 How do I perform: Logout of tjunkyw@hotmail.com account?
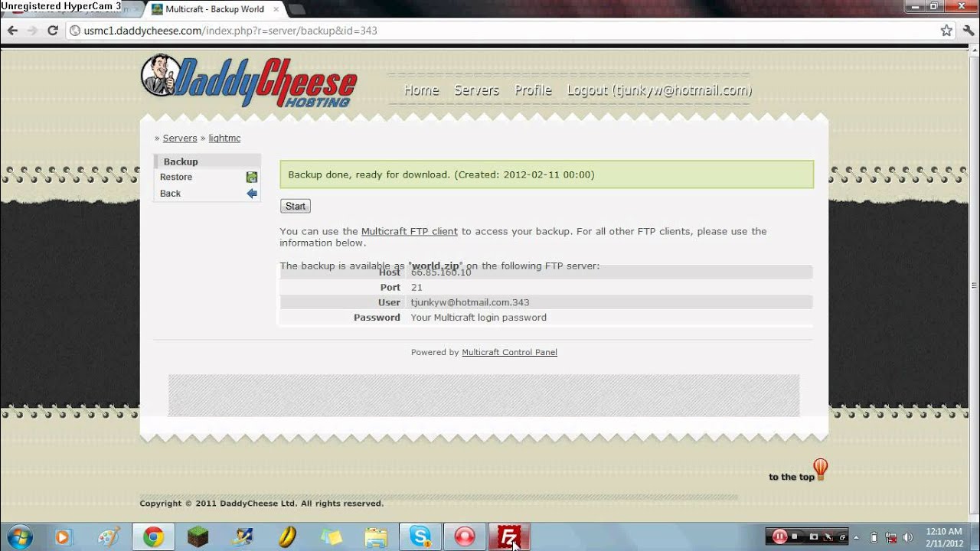pos(659,90)
